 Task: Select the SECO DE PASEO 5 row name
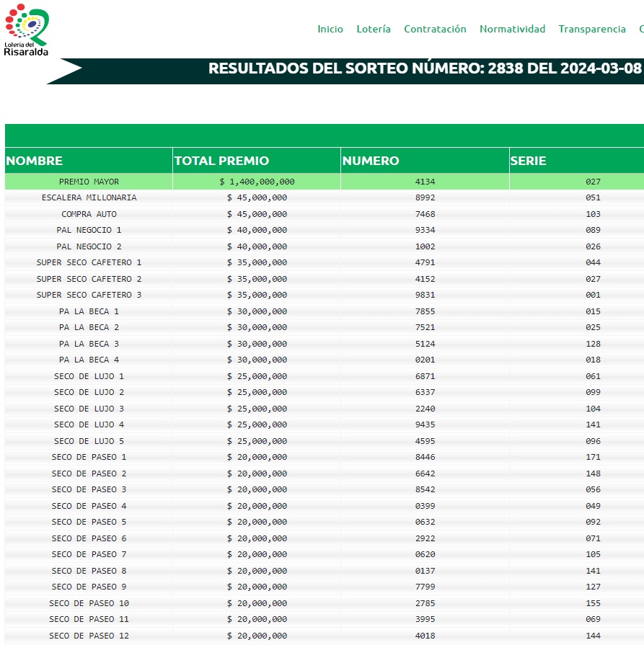tap(89, 522)
